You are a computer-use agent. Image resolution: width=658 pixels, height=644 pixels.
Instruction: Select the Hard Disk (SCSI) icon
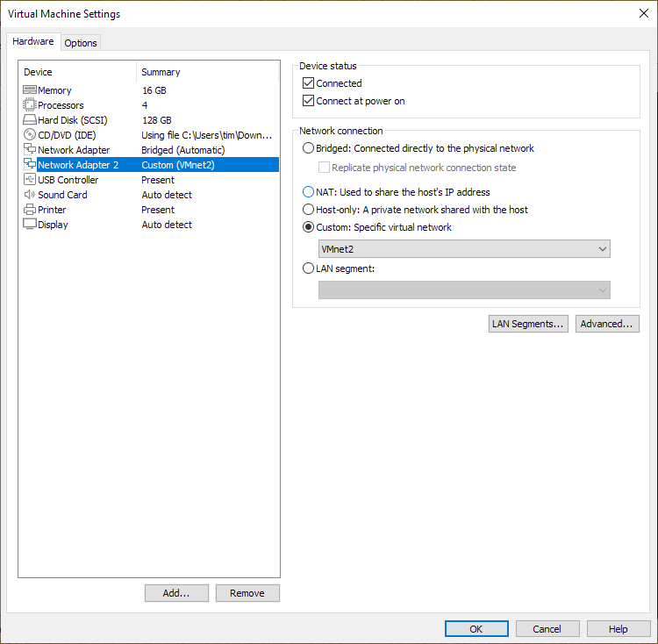[x=29, y=120]
